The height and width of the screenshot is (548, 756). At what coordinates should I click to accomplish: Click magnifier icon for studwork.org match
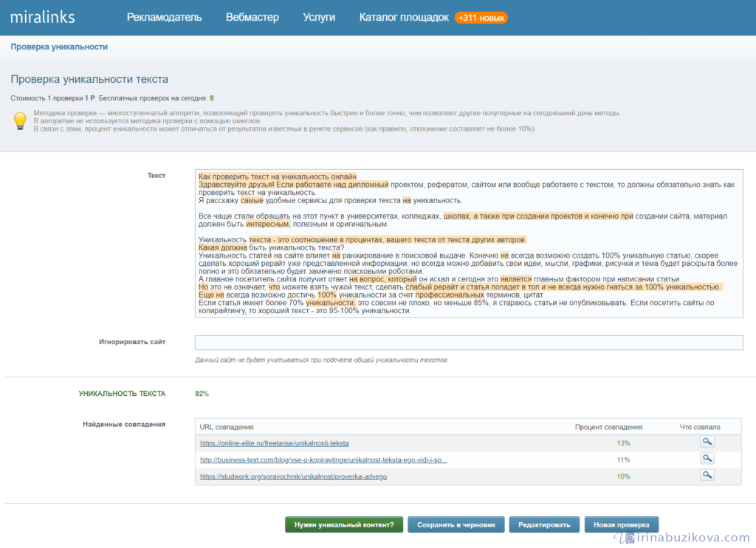point(707,475)
